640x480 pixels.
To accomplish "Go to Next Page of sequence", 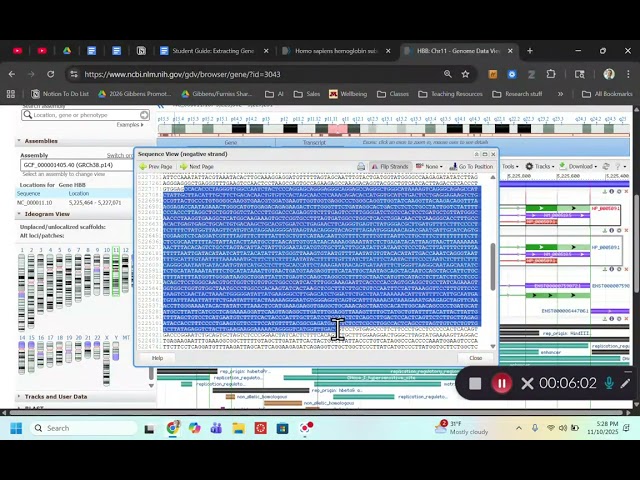I will (x=197, y=167).
